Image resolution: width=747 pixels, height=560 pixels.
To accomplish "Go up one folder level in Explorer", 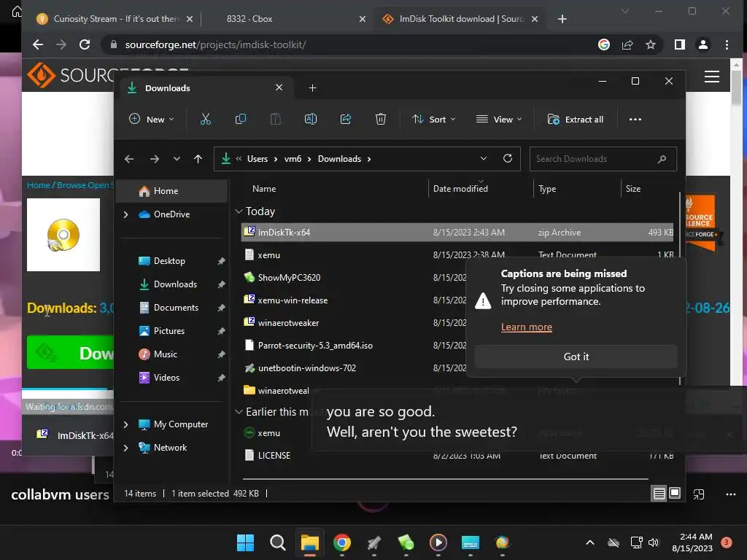I will (198, 159).
